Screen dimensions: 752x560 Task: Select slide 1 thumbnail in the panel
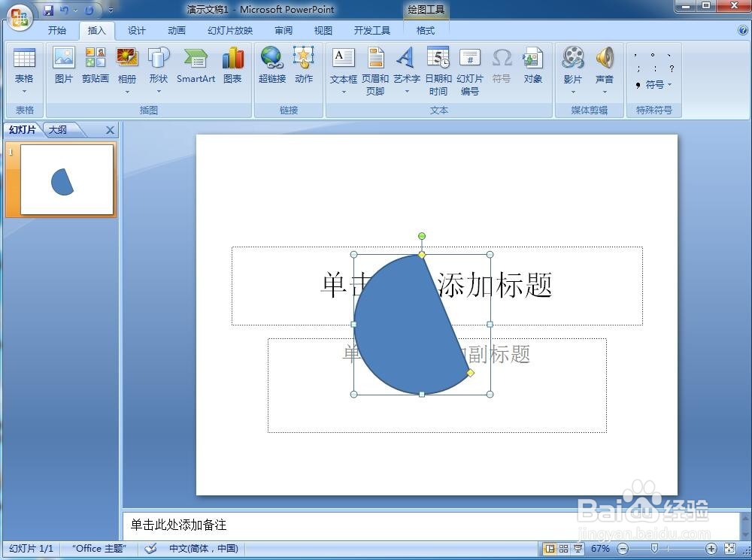click(66, 178)
